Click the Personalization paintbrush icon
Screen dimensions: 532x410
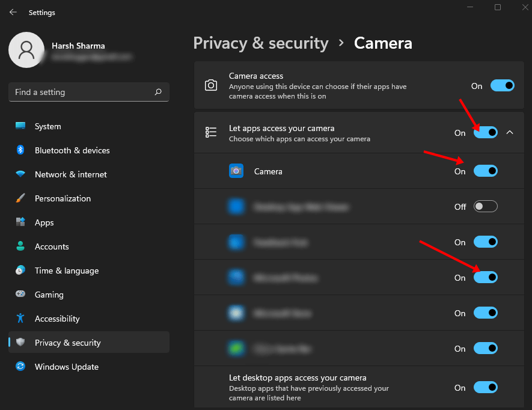point(20,198)
